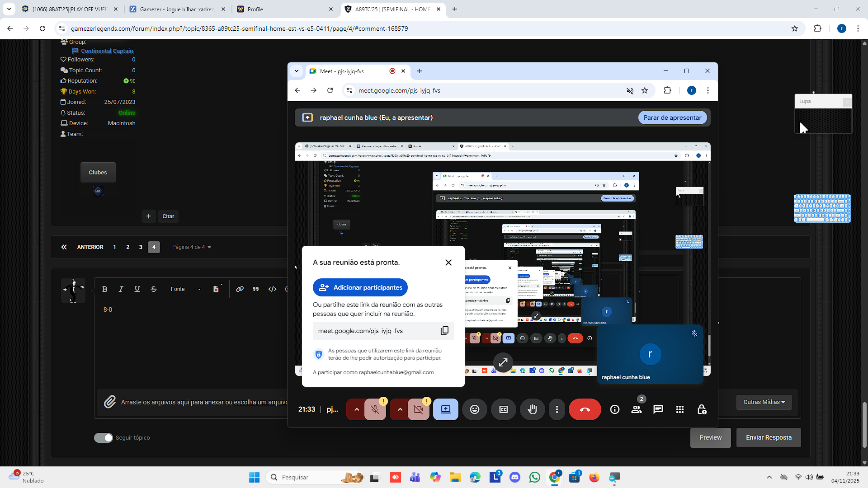Unmute the microphone in Meet
Image resolution: width=868 pixels, height=488 pixels.
[x=375, y=409]
